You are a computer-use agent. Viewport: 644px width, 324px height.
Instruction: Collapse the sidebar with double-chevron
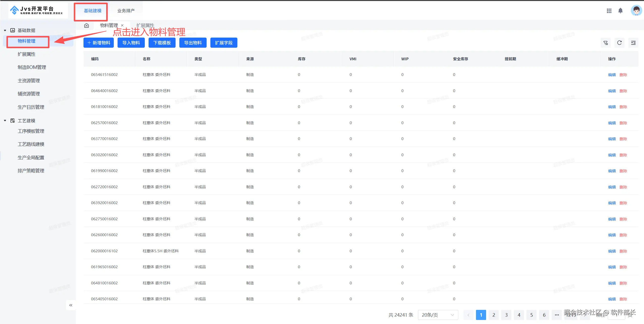click(71, 305)
